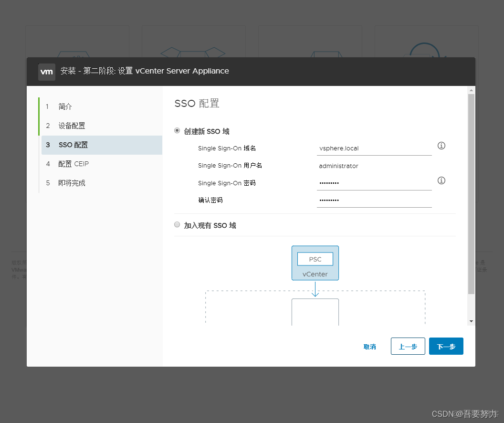Go to step 1 简介
This screenshot has width=504, height=423.
tap(102, 106)
